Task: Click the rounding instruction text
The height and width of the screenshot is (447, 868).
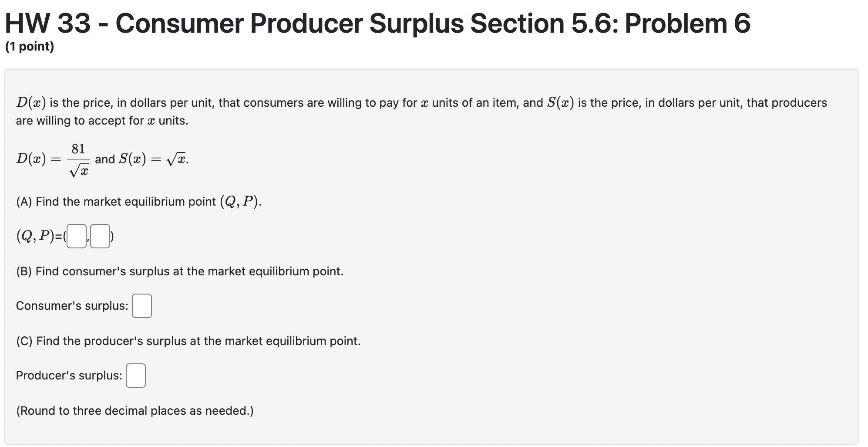Action: pyautogui.click(x=134, y=410)
